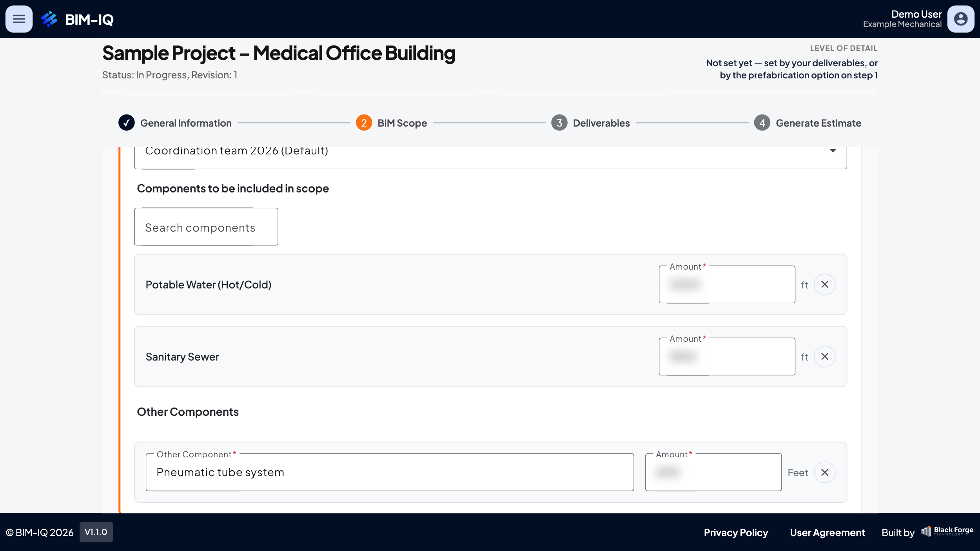Edit the Sanitary Sewer Amount field
Image resolution: width=980 pixels, height=551 pixels.
coord(727,357)
